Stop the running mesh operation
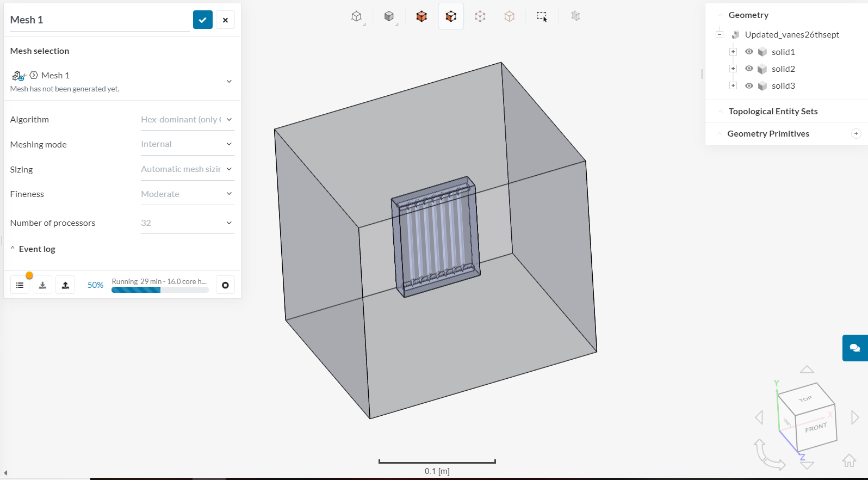 pyautogui.click(x=225, y=285)
